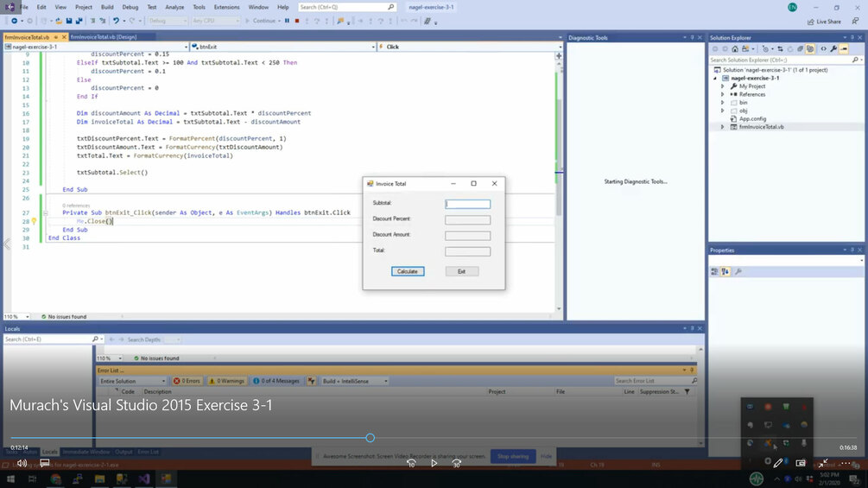Screen dimensions: 868x488
Task: Click the Search Error List box
Action: (656, 381)
